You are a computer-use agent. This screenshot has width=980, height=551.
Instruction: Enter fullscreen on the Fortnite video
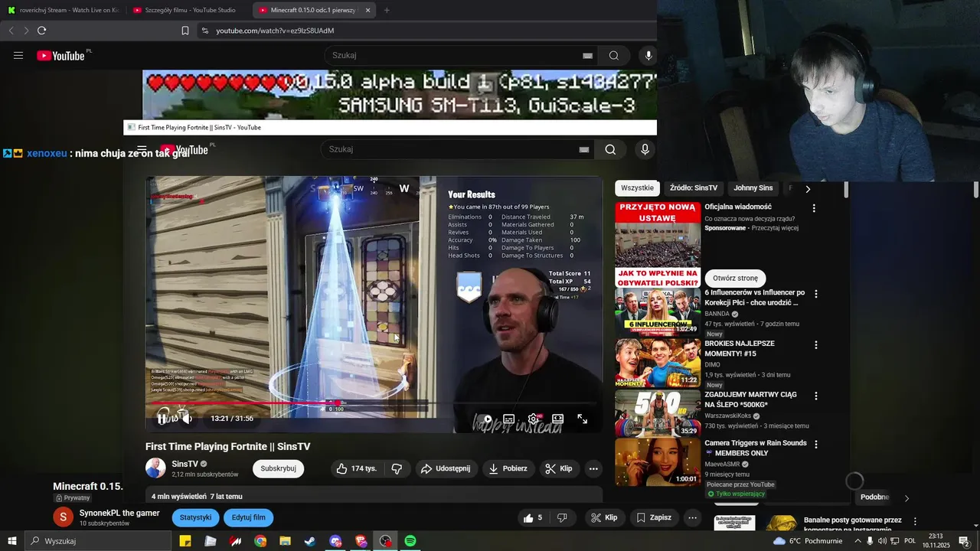click(583, 419)
